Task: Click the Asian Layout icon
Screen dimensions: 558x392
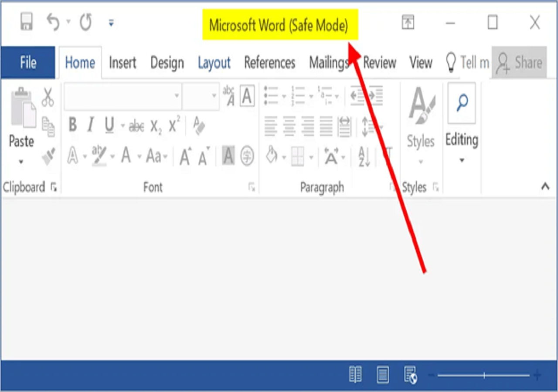Action: [331, 156]
